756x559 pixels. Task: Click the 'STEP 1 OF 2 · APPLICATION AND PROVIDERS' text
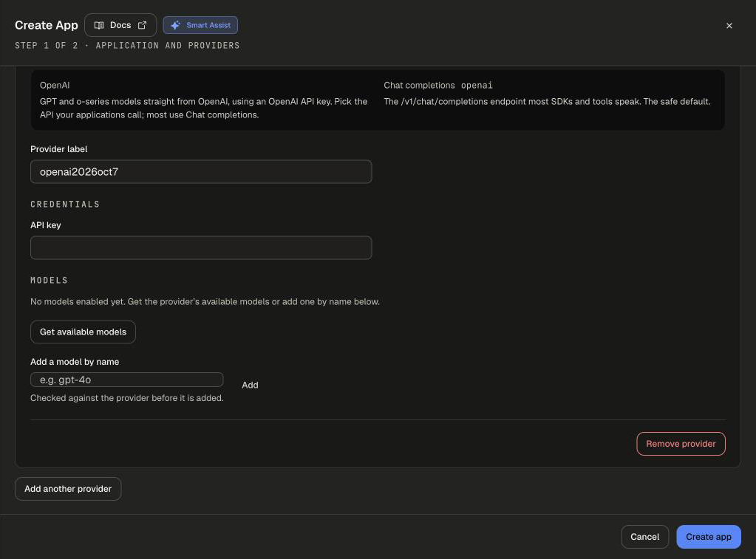point(127,45)
